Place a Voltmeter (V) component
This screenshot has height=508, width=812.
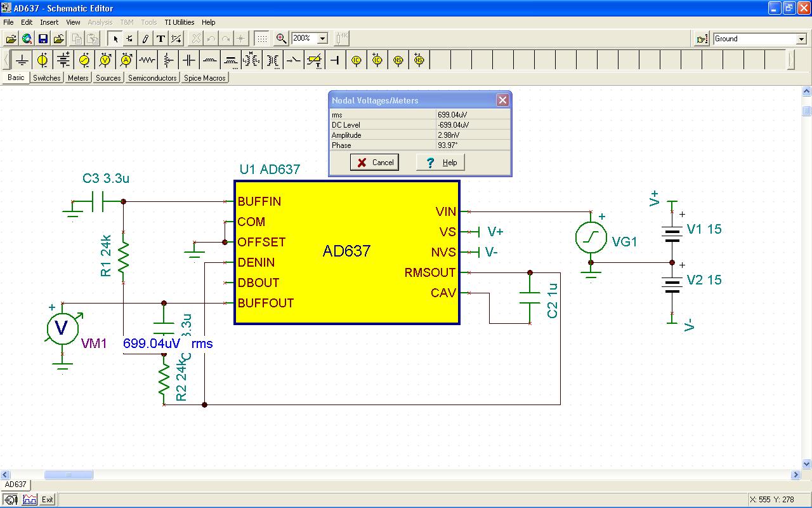pos(105,60)
